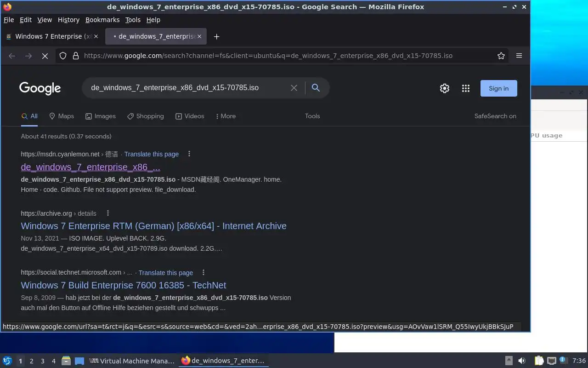Click the 7:36 clock in taskbar

(579, 361)
